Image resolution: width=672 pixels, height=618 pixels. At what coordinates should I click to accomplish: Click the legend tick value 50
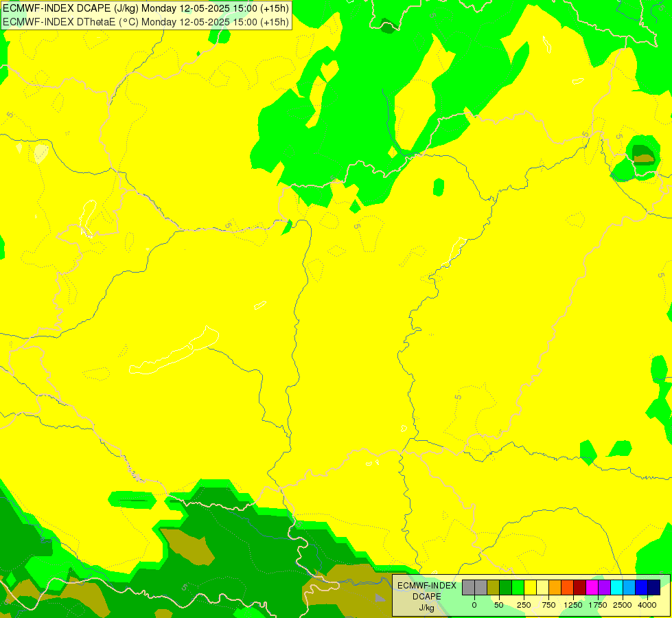click(499, 605)
